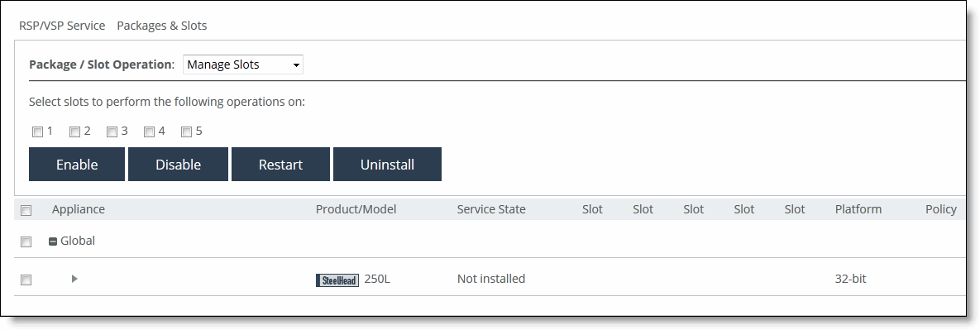Select slot 4 checkbox
The width and height of the screenshot is (980, 330).
150,132
